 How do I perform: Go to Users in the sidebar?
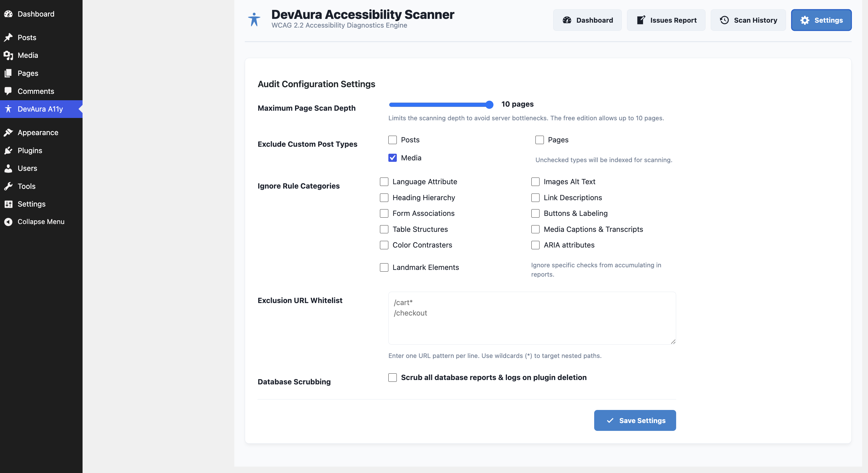click(41, 168)
